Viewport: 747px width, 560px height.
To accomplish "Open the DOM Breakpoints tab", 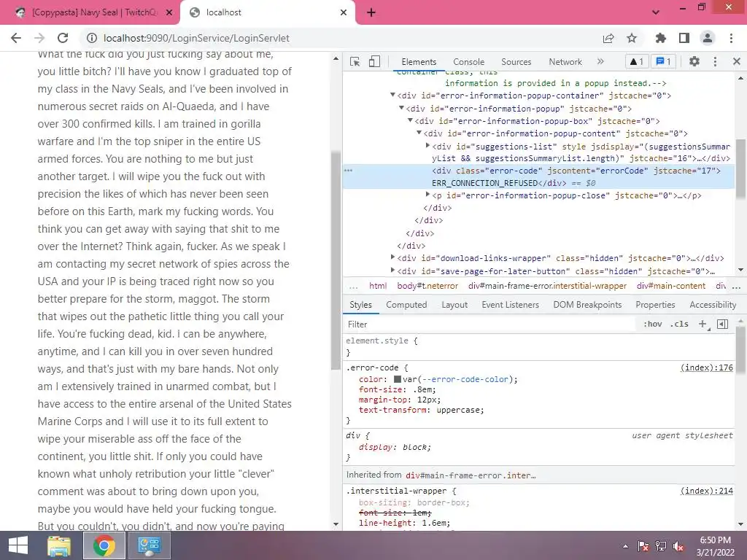I will [587, 305].
